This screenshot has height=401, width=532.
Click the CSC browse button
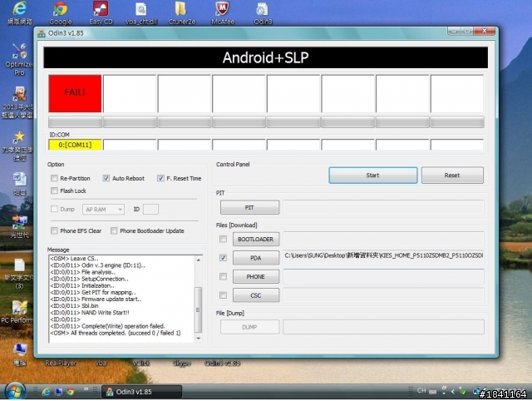256,295
